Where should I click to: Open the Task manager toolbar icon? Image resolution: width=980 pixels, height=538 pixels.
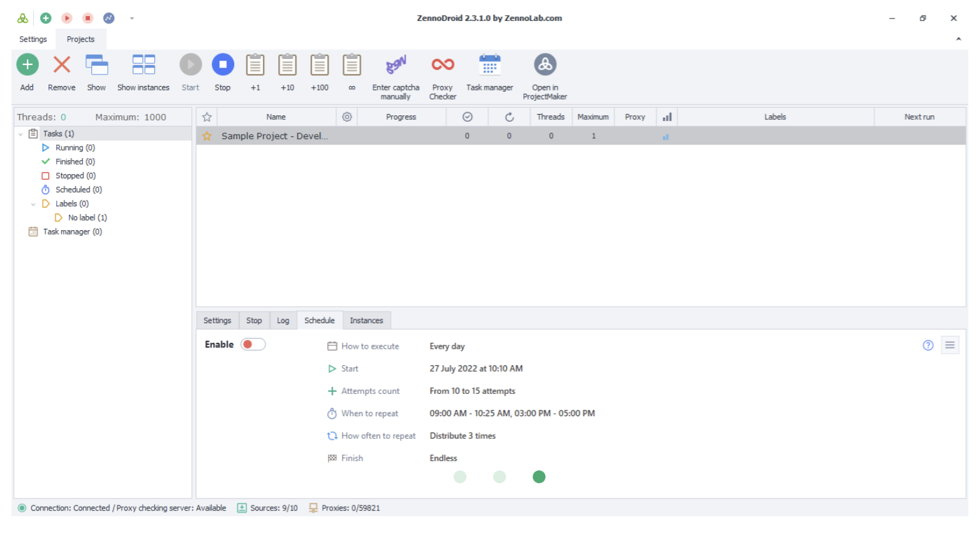[x=489, y=73]
